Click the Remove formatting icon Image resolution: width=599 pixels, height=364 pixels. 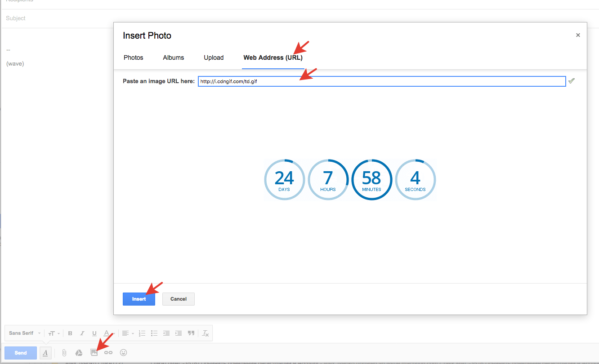(205, 333)
